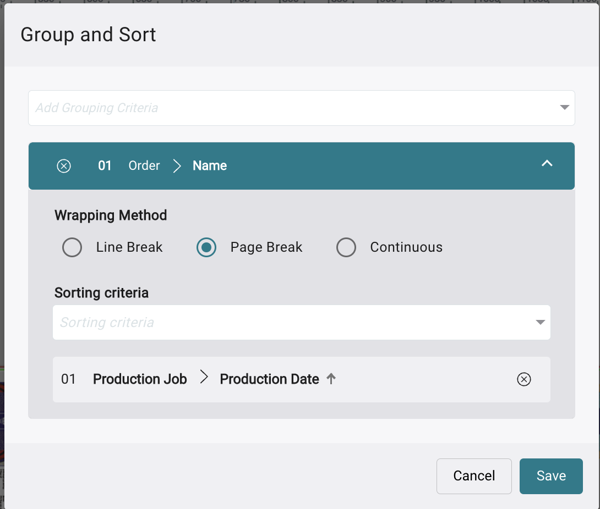This screenshot has width=600, height=509.
Task: Remove the Order Name grouping criterion
Action: [64, 166]
